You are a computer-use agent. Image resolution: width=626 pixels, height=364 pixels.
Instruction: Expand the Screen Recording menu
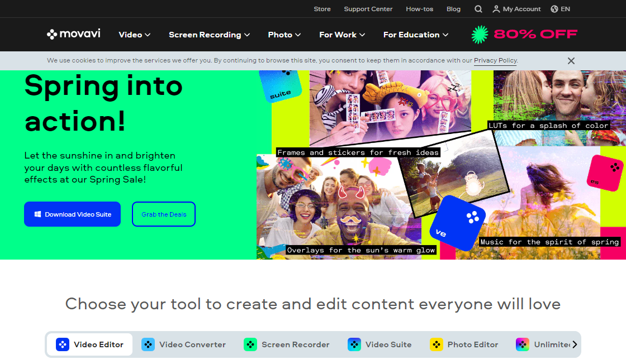point(209,35)
